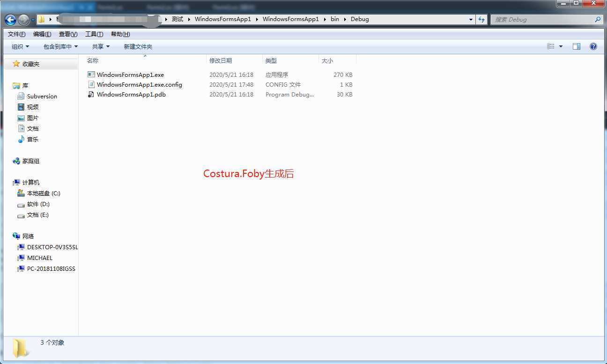607x364 pixels.
Task: Select WindowsFormsApp1.exe file name
Action: coord(130,74)
